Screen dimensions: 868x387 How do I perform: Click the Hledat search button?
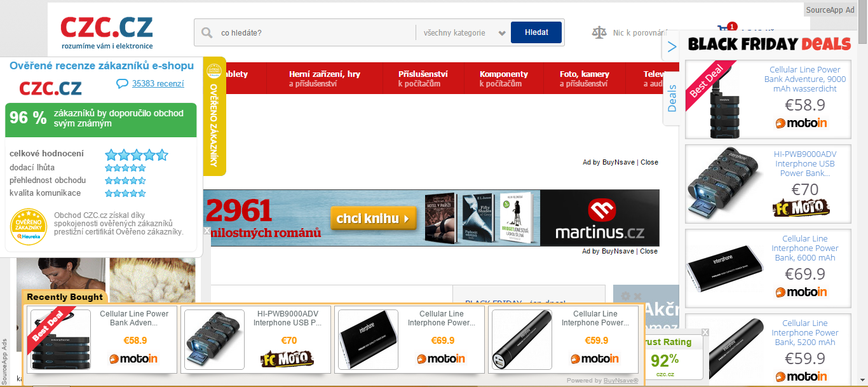[x=536, y=32]
